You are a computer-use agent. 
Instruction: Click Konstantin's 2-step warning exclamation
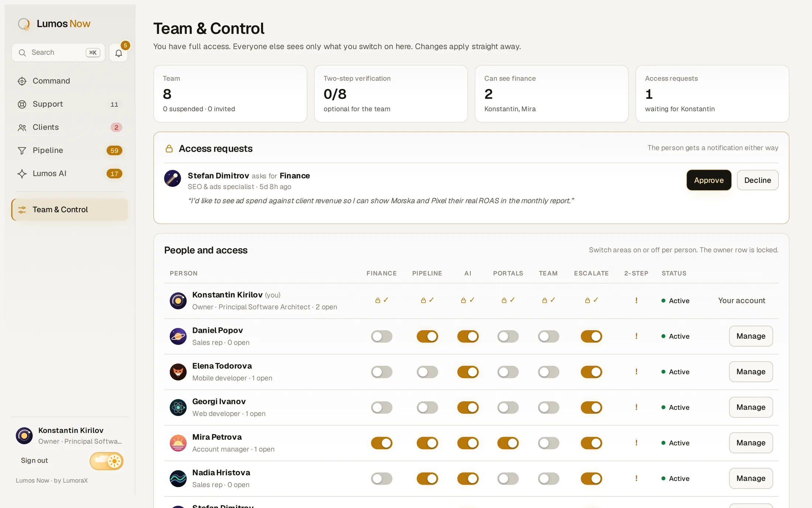click(636, 300)
